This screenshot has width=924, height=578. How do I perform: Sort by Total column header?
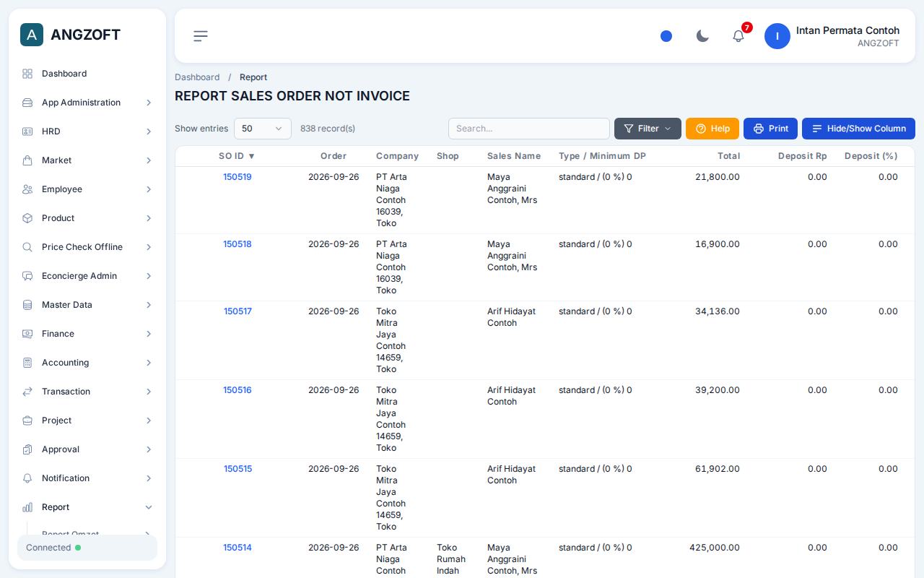point(728,156)
